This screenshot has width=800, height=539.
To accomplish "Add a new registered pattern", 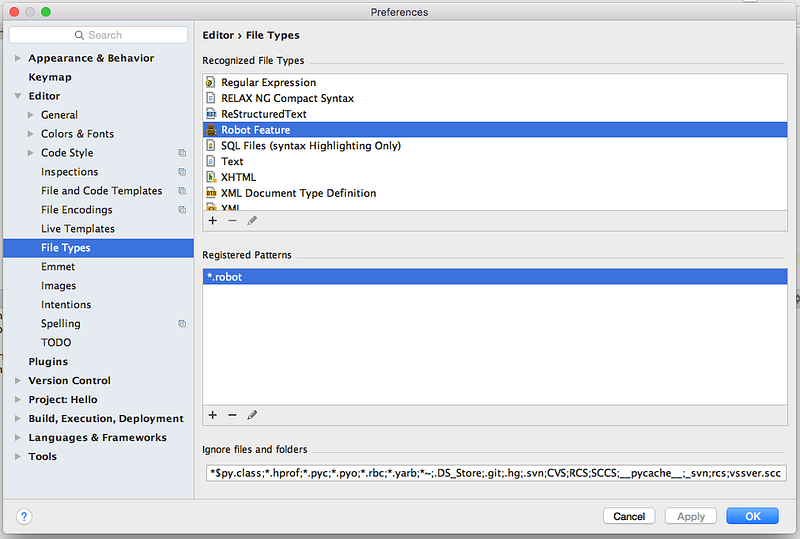I will tap(213, 415).
